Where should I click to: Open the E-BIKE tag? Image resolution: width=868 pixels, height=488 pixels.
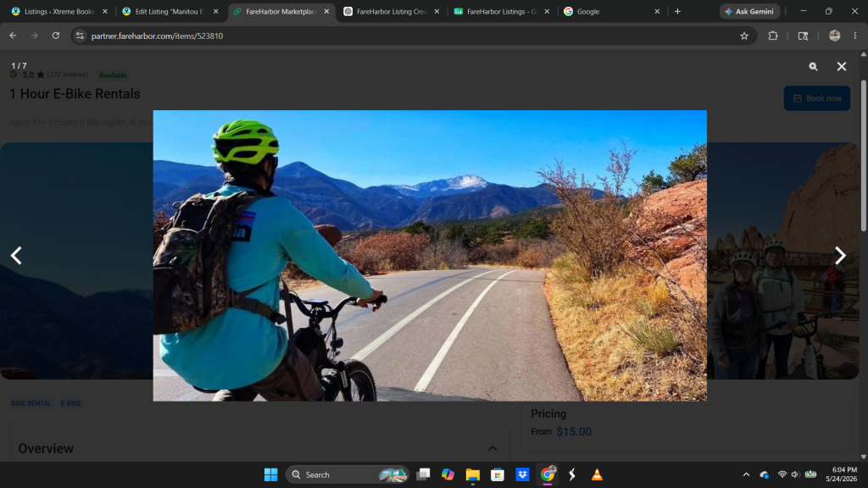click(71, 403)
